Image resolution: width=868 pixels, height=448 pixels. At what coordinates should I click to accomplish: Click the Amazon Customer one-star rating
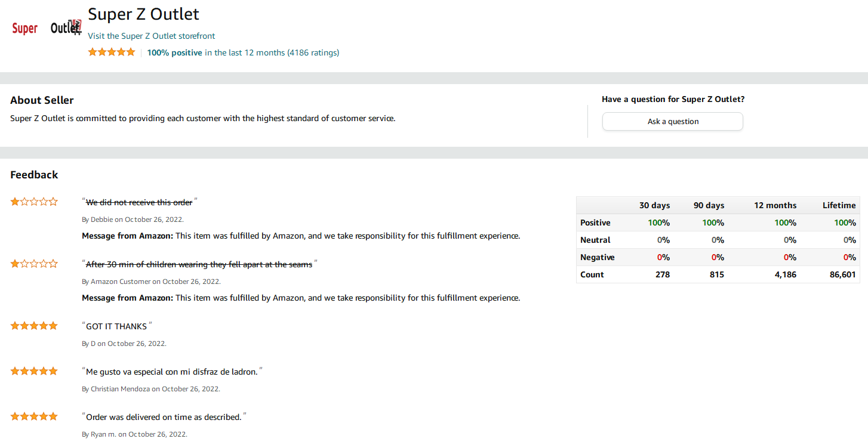tap(34, 264)
